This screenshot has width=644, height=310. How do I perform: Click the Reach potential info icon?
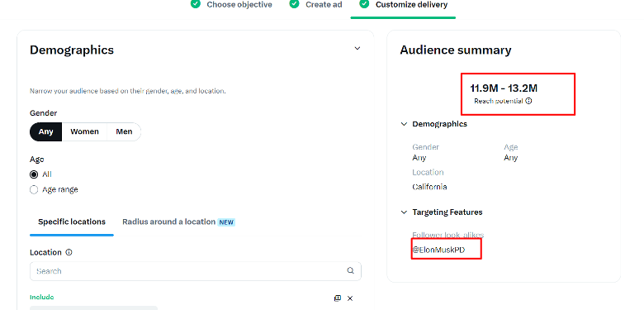tap(528, 101)
